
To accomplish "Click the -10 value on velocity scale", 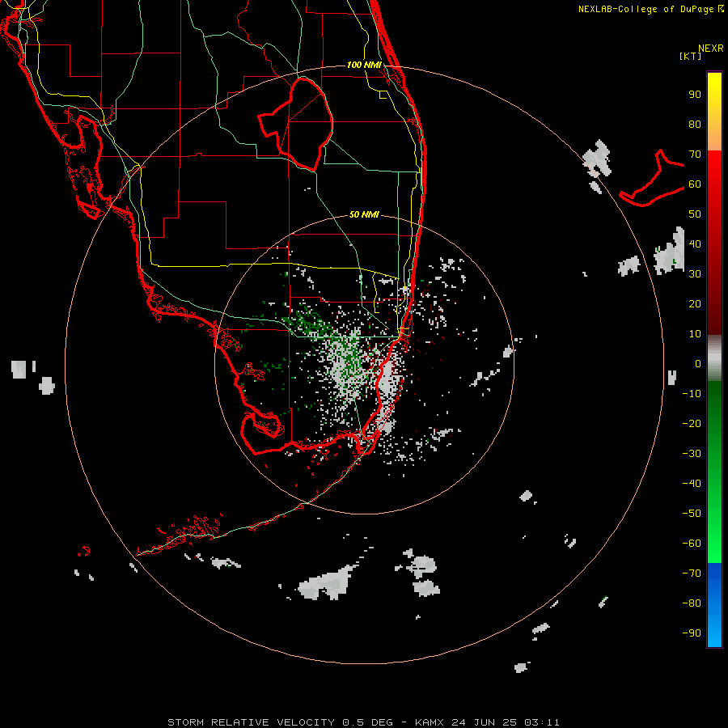I will click(x=692, y=394).
